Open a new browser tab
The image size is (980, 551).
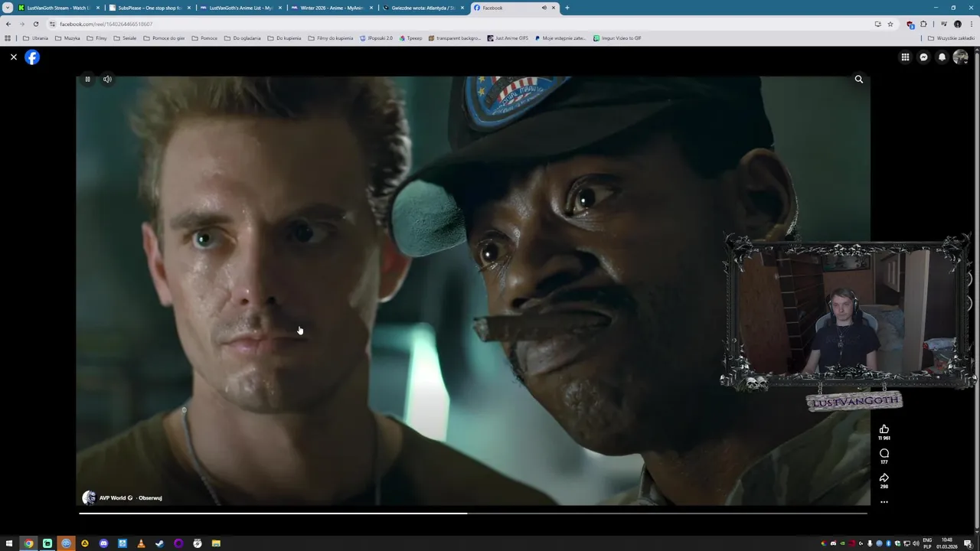[567, 8]
